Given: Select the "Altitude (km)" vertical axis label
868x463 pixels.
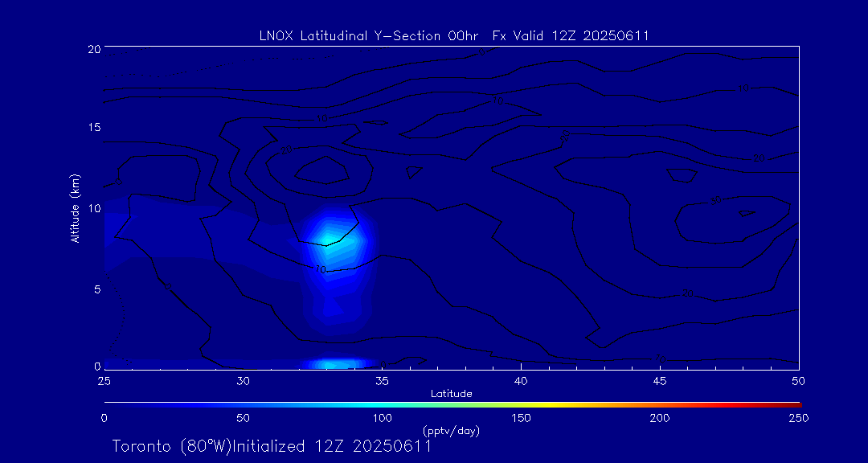Looking at the screenshot, I should point(74,207).
